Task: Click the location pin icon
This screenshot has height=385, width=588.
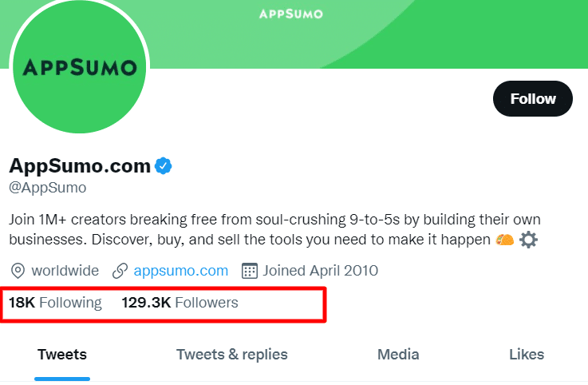Action: [18, 271]
